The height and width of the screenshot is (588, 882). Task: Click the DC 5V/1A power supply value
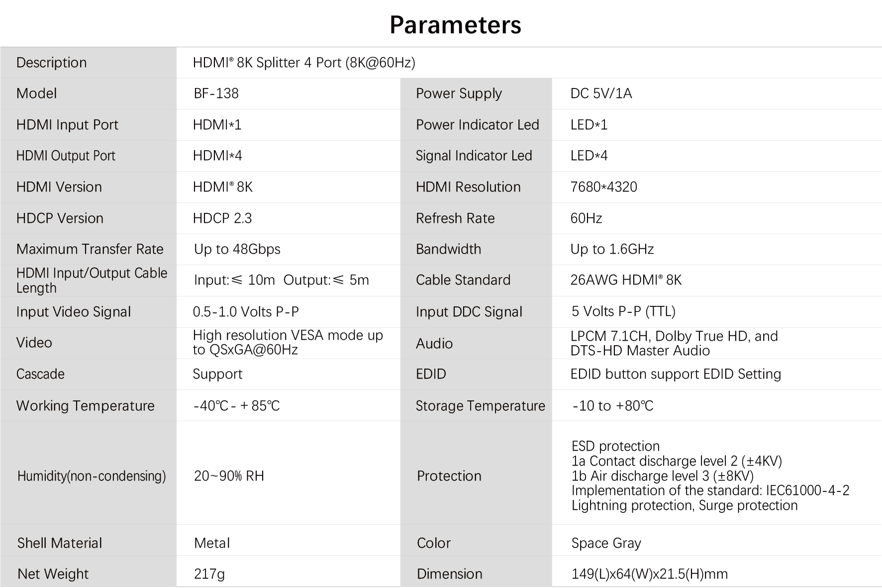coord(601,94)
